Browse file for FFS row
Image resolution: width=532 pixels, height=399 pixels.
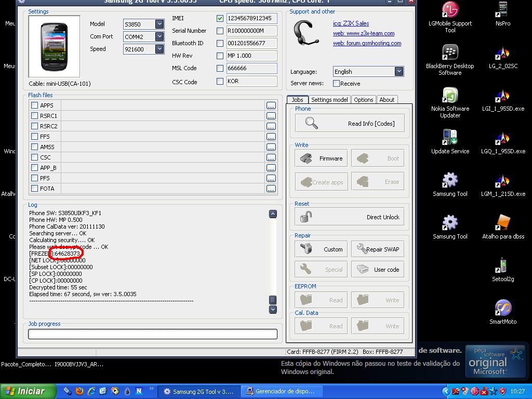(271, 137)
